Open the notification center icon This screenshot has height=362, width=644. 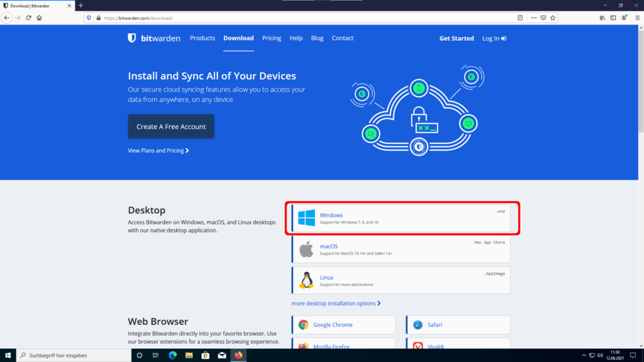tap(633, 356)
